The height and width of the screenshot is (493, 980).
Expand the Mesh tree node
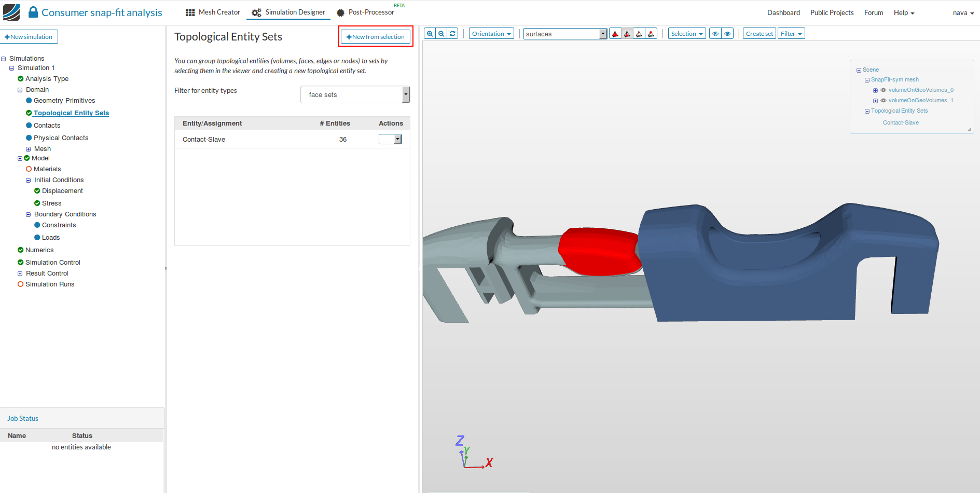click(29, 149)
